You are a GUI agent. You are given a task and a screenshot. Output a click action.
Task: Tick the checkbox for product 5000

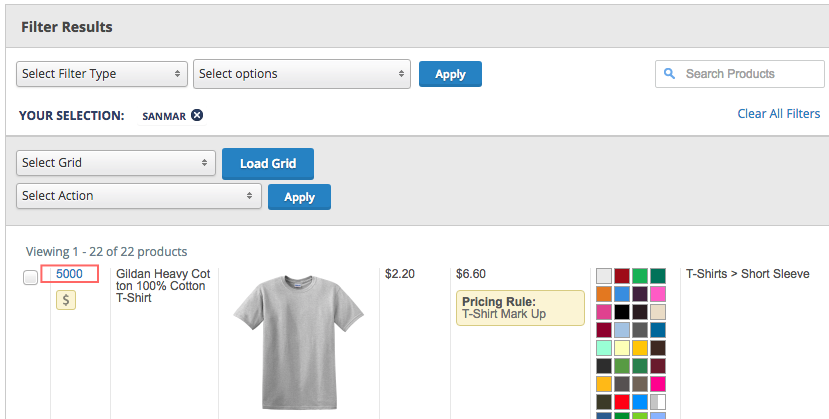point(31,277)
